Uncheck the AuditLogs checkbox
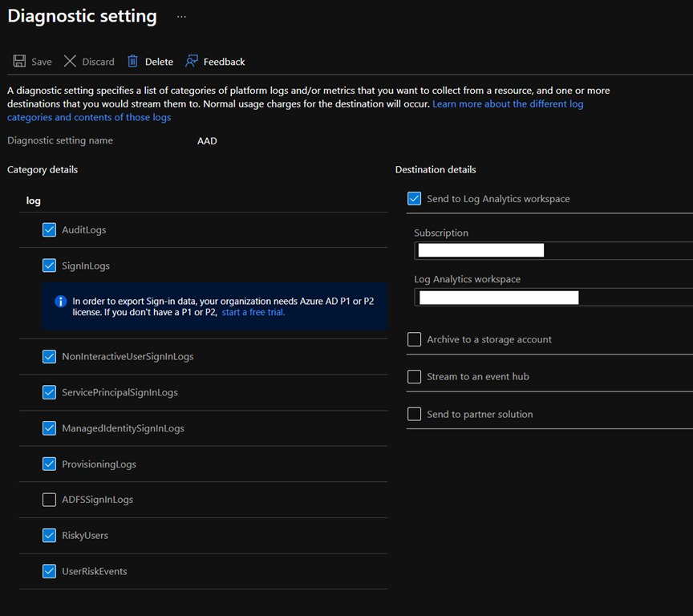This screenshot has width=693, height=616. (50, 230)
